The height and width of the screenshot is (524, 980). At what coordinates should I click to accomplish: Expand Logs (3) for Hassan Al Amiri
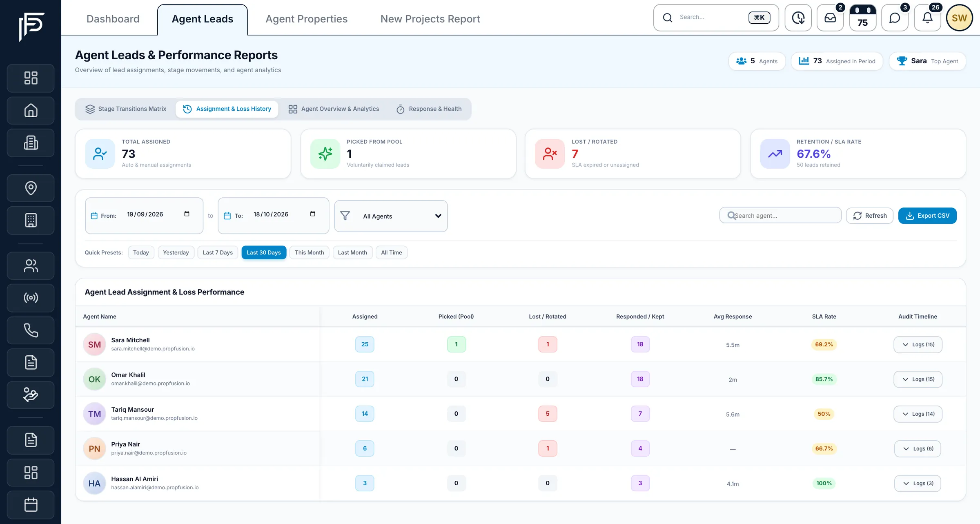point(918,484)
